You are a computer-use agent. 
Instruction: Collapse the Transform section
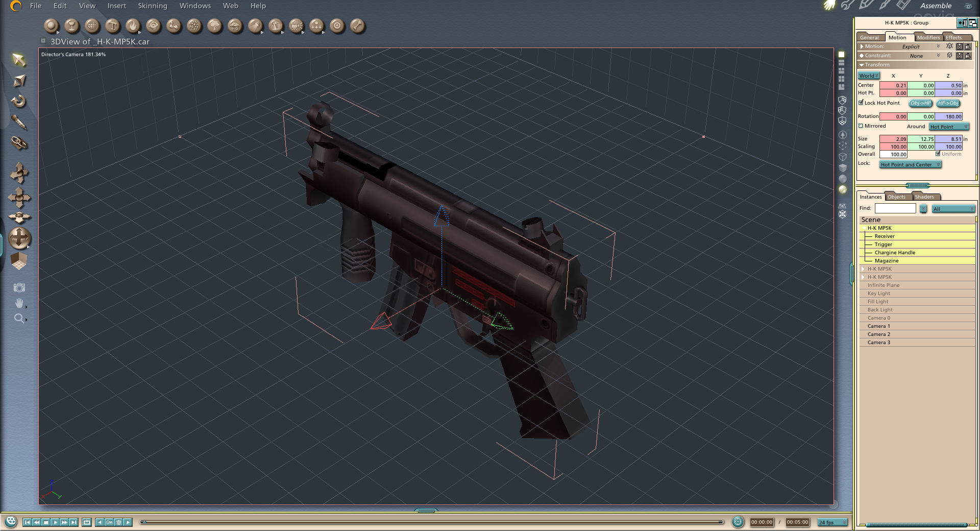pyautogui.click(x=862, y=65)
